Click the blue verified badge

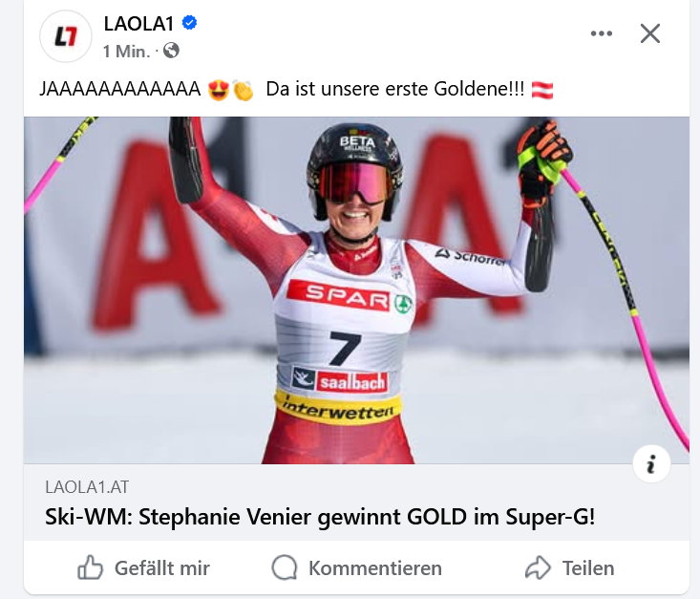tap(190, 22)
